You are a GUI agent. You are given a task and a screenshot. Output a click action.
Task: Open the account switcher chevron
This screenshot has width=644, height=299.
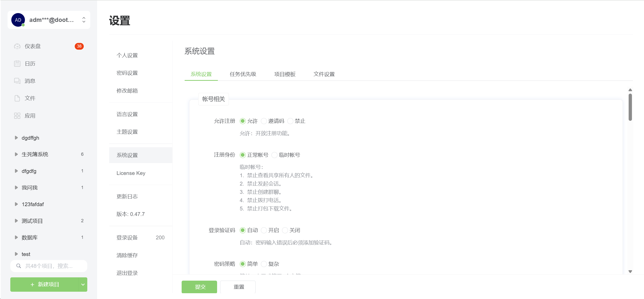[x=84, y=20]
